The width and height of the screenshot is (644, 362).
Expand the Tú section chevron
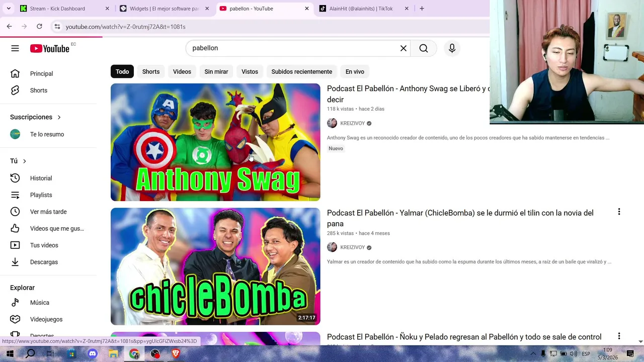click(x=24, y=161)
